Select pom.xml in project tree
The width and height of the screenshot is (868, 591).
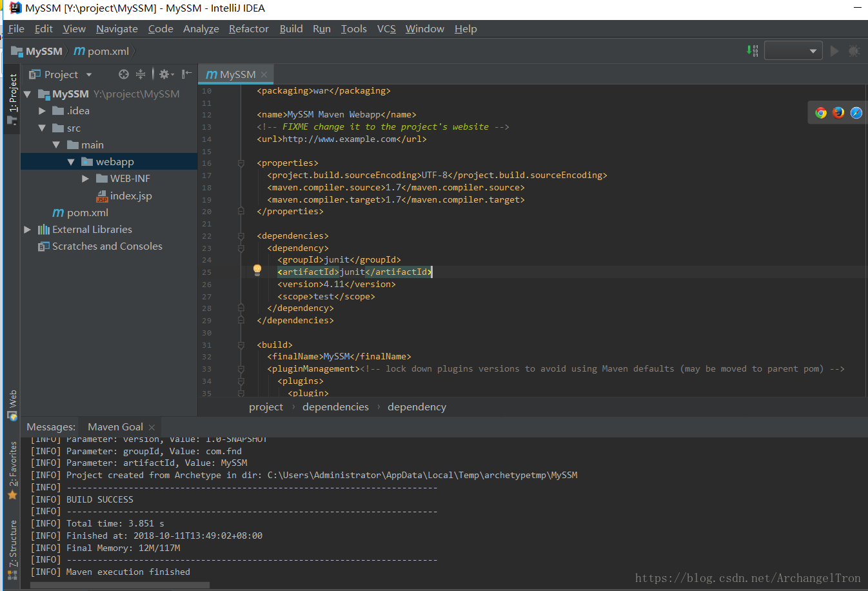point(81,212)
